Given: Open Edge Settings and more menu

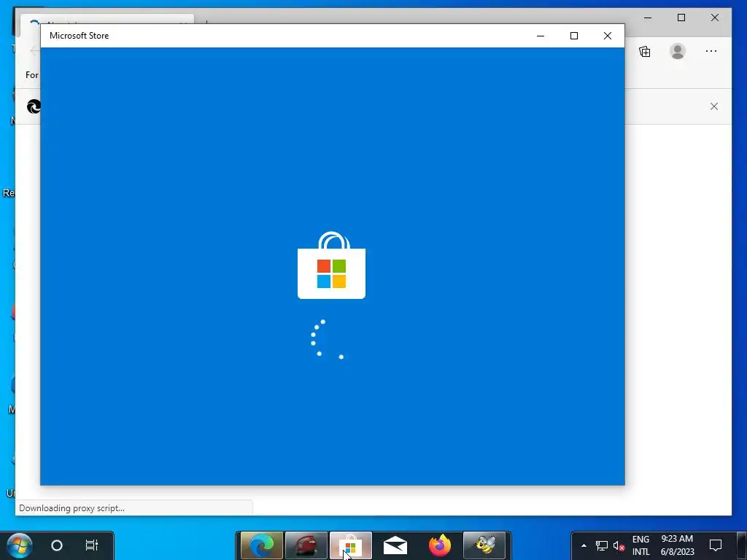Looking at the screenshot, I should pyautogui.click(x=711, y=51).
